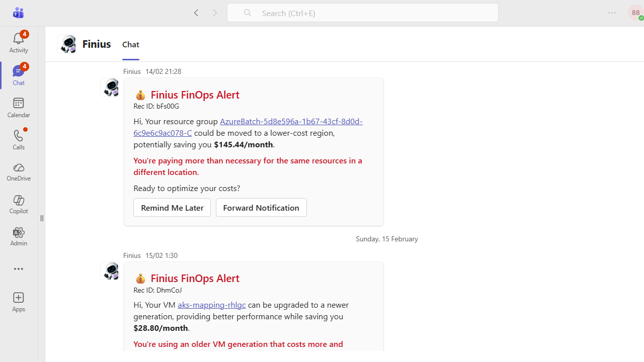The image size is (644, 362).
Task: Go to Calls in the sidebar
Action: (x=19, y=139)
